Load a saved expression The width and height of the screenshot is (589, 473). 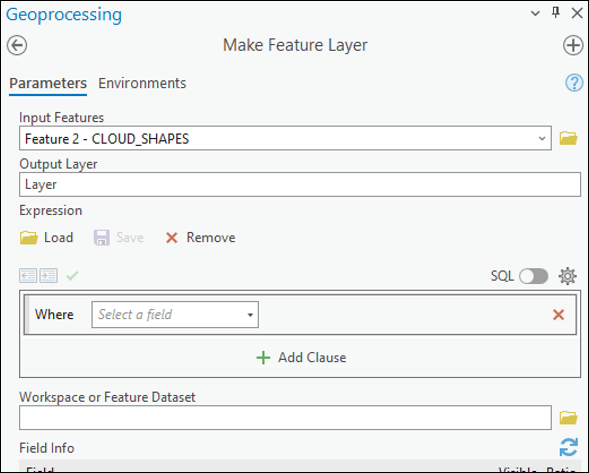pos(47,237)
